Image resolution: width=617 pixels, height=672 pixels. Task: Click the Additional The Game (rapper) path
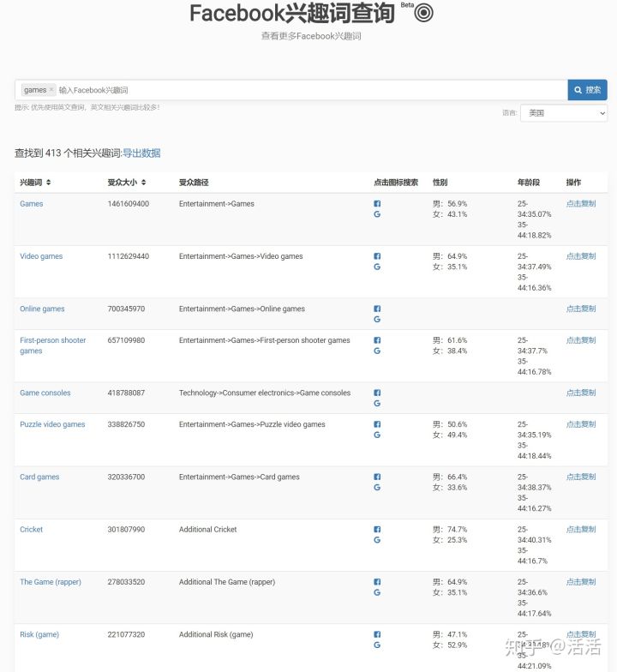point(226,581)
